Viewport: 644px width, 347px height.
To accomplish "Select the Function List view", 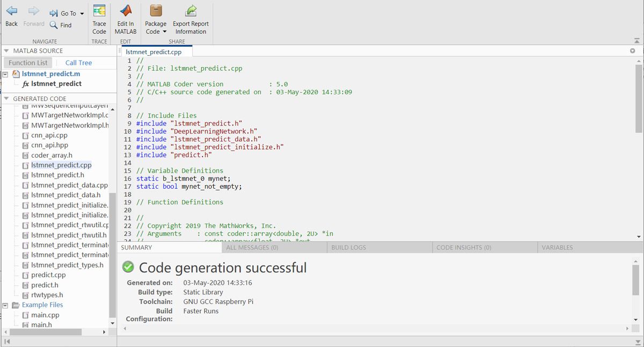I will (x=28, y=63).
